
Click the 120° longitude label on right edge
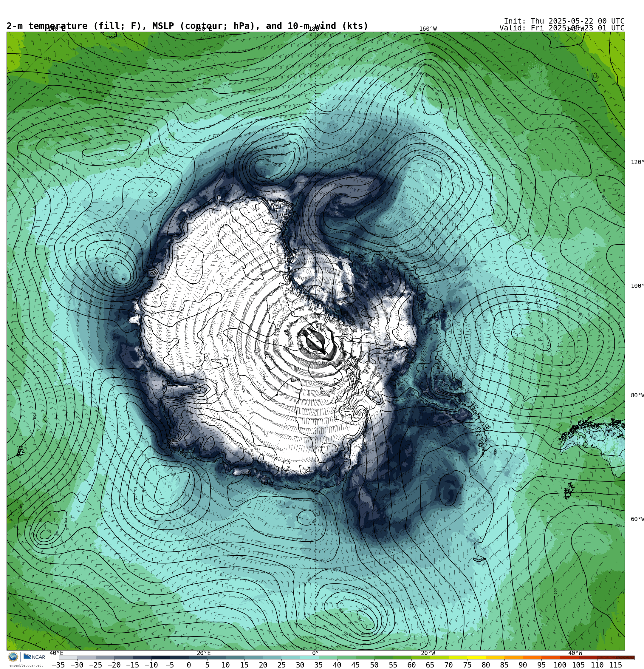point(637,162)
